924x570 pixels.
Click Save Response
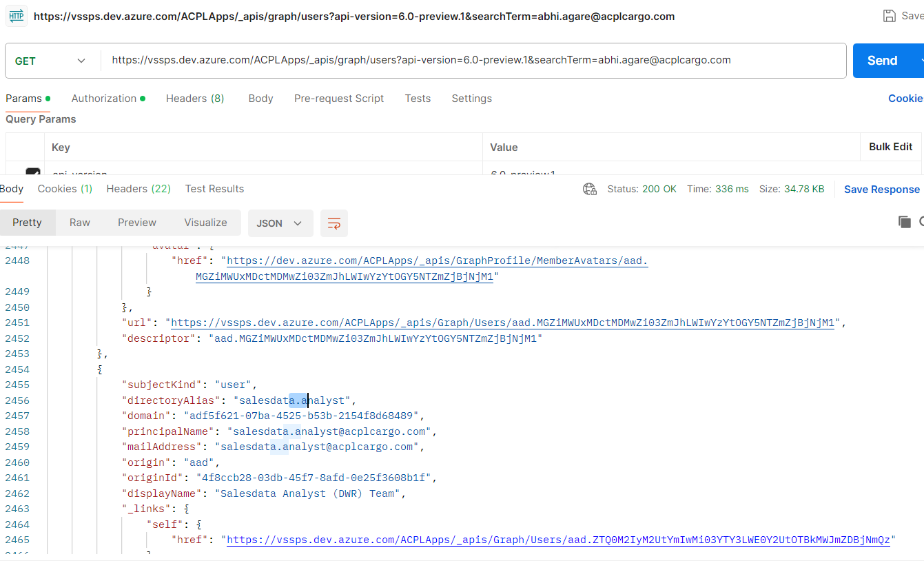click(882, 190)
